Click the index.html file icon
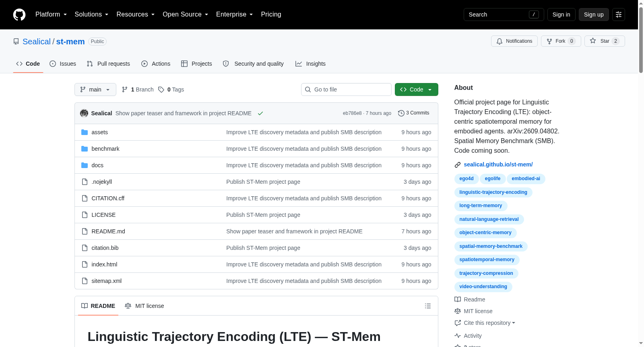Screen dimensions: 644x347 (x=85, y=264)
